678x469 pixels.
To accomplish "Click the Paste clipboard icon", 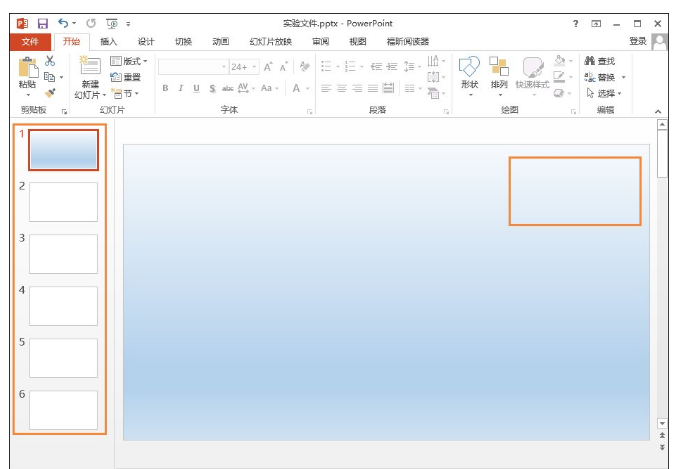I will (x=28, y=72).
